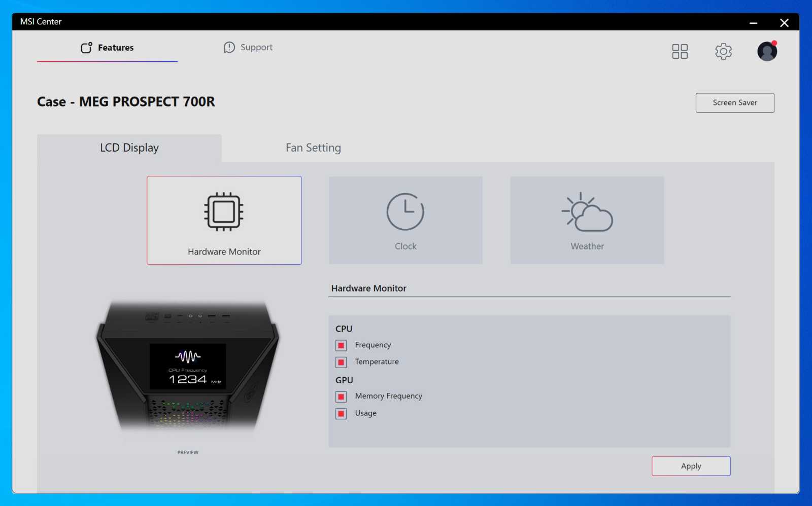Viewport: 812px width, 506px height.
Task: Click the "PREVIEW" caption text
Action: pos(188,452)
